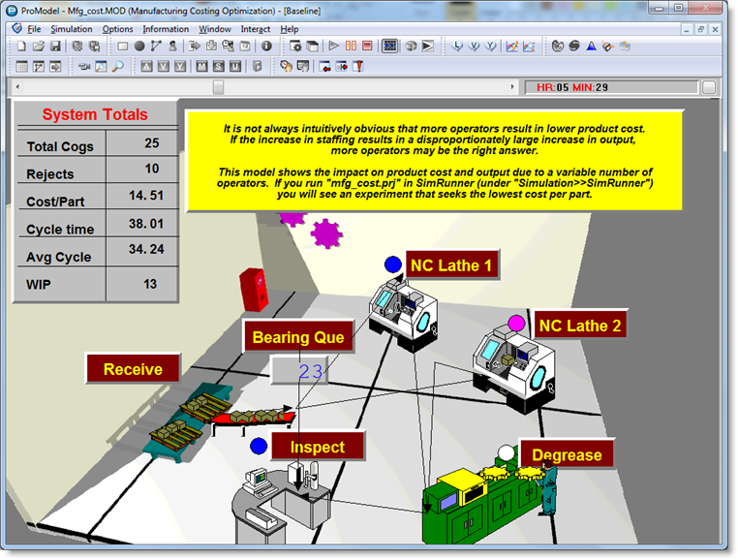Screen dimensions: 738x560
Task: Click the animation speed slider thumb
Action: (218, 87)
